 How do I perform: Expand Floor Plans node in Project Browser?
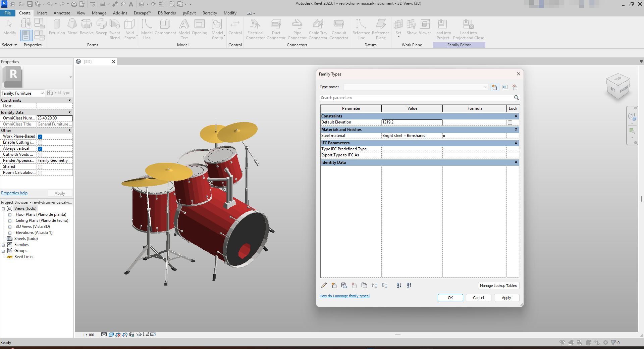(10, 215)
